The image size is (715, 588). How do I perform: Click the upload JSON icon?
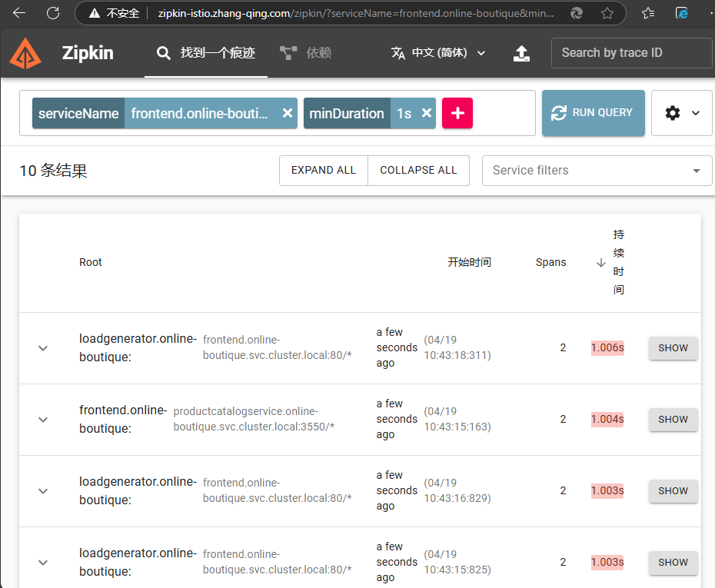click(x=521, y=53)
